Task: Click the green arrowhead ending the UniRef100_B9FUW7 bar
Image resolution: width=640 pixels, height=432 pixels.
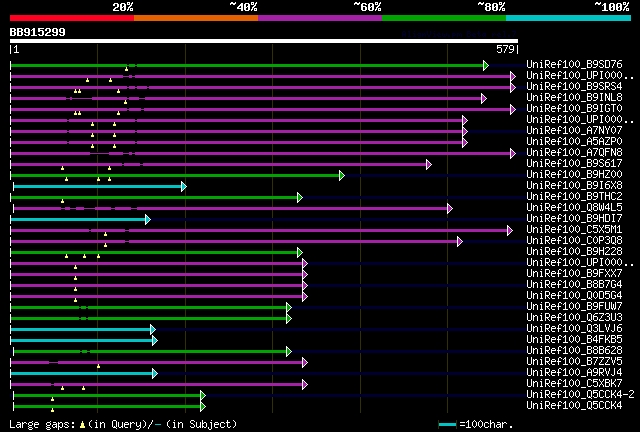Action: coord(289,308)
